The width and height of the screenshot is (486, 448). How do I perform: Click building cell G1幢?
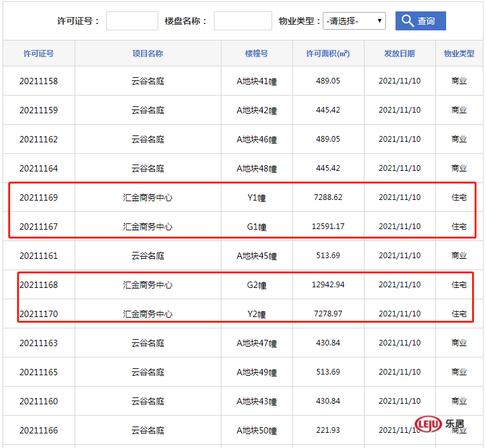click(x=257, y=227)
